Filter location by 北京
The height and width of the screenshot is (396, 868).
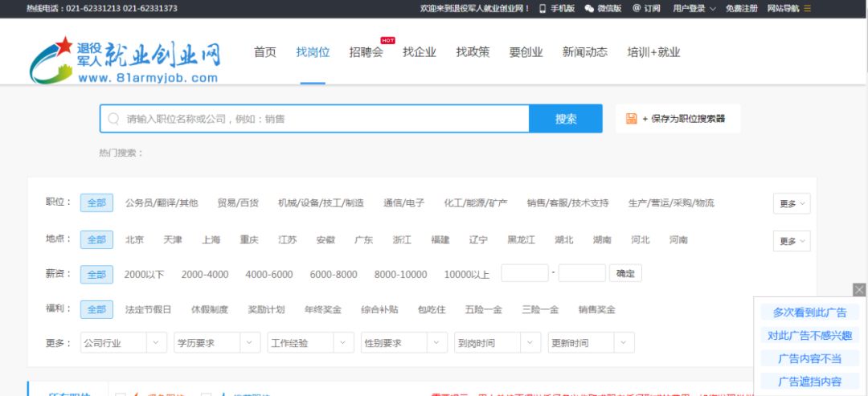134,240
